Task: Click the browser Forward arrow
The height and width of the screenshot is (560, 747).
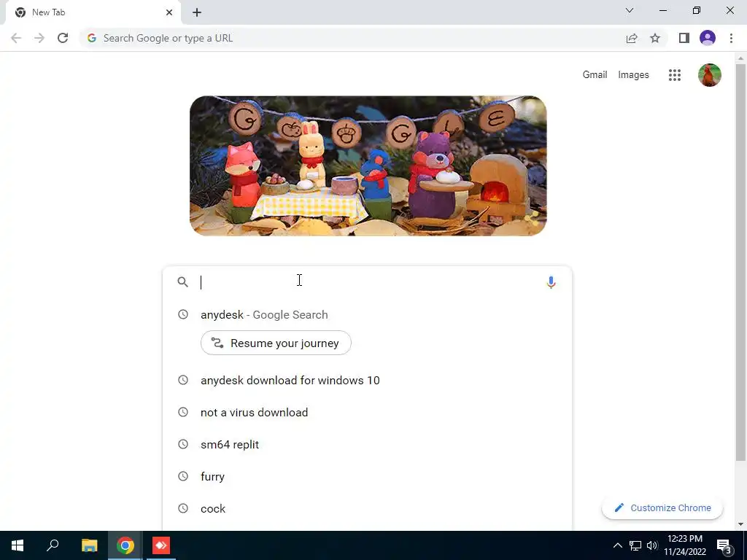Action: [x=39, y=38]
